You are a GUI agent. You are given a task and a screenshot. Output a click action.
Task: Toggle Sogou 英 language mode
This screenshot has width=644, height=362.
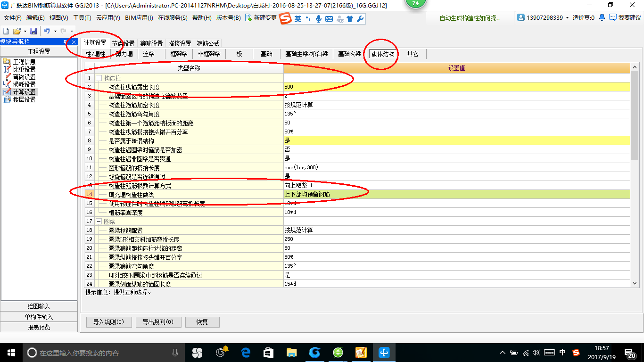click(x=298, y=19)
